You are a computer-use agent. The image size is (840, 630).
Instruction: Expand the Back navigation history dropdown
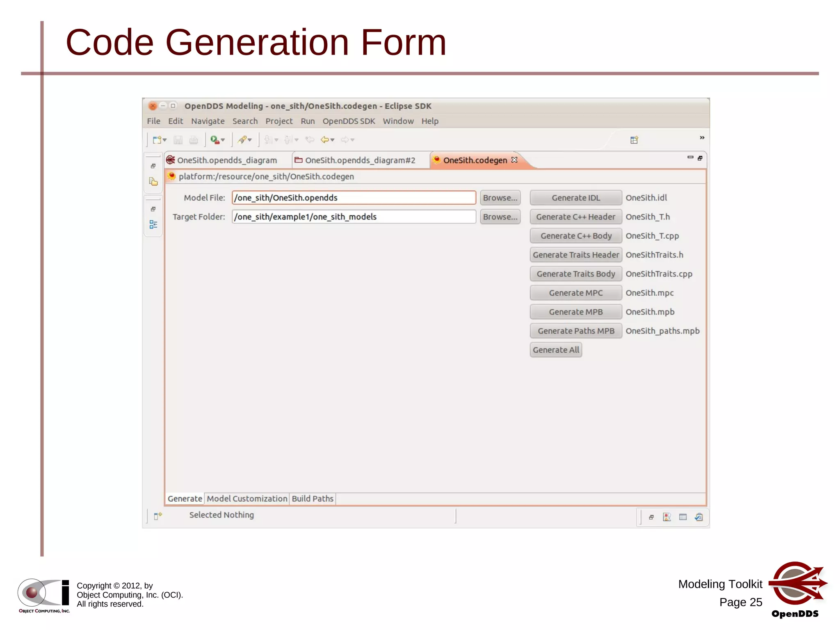click(x=332, y=140)
